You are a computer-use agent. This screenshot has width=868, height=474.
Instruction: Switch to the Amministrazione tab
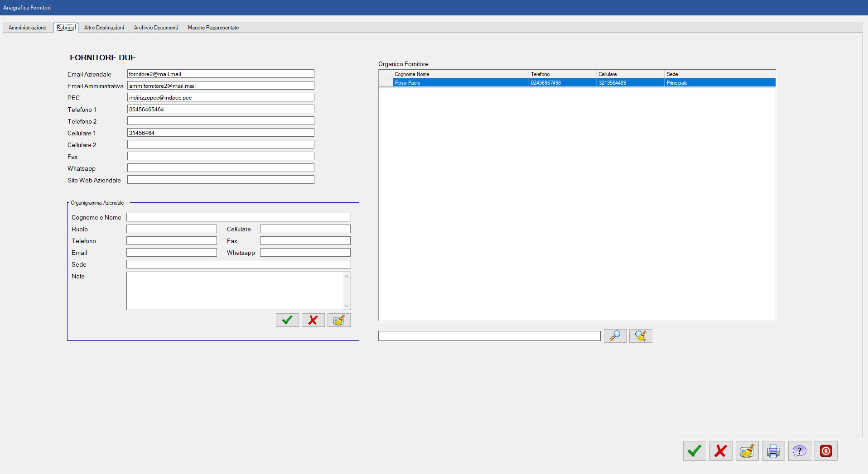click(27, 28)
